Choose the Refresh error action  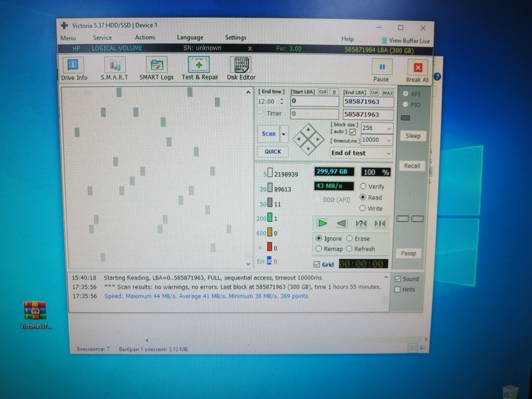tap(349, 249)
